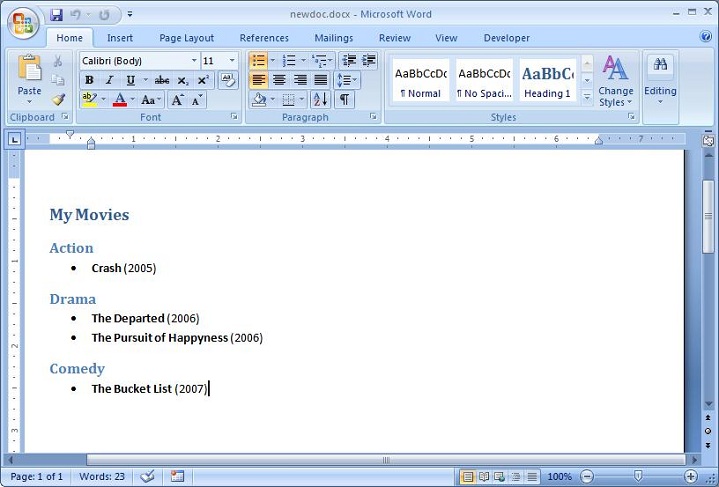Apply the No Spacing style
The image size is (719, 487).
484,80
